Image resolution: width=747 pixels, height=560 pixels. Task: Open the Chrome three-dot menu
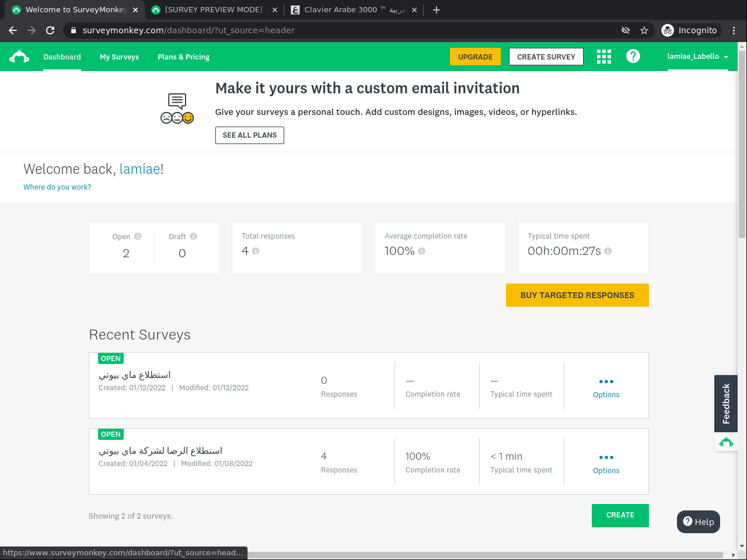(734, 30)
